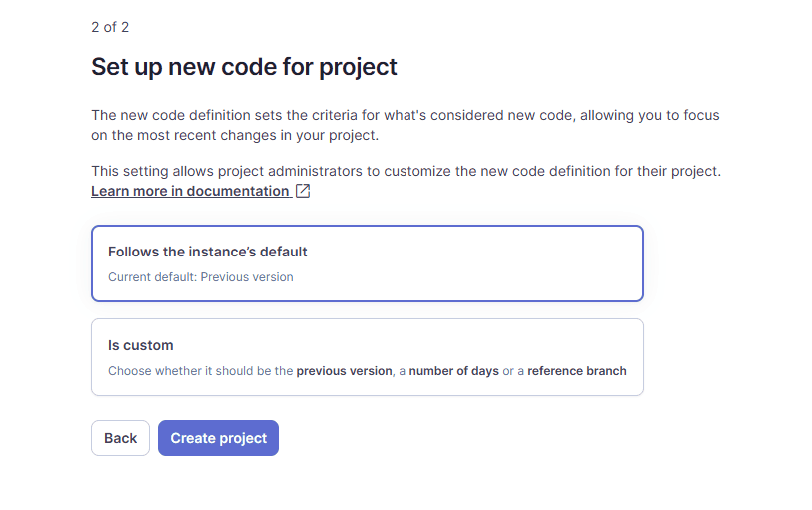Click the paragraph about project administrators
This screenshot has width=812, height=510.
(x=405, y=171)
